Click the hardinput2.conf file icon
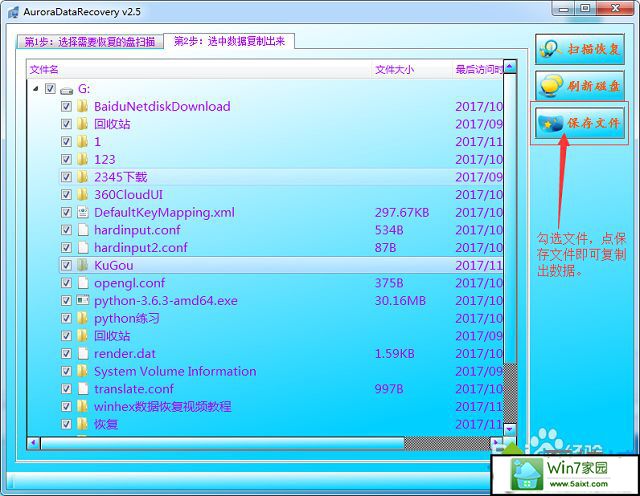Viewport: 640px width, 496px height. click(x=83, y=247)
